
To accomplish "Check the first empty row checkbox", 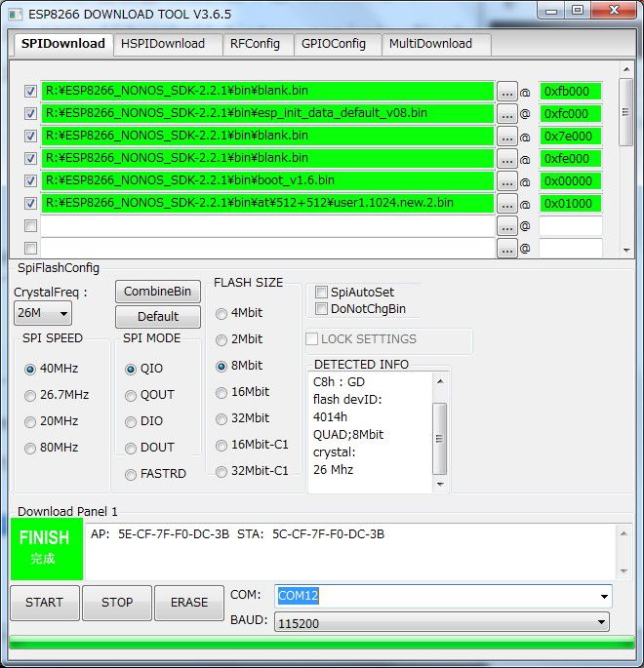I will (x=30, y=226).
